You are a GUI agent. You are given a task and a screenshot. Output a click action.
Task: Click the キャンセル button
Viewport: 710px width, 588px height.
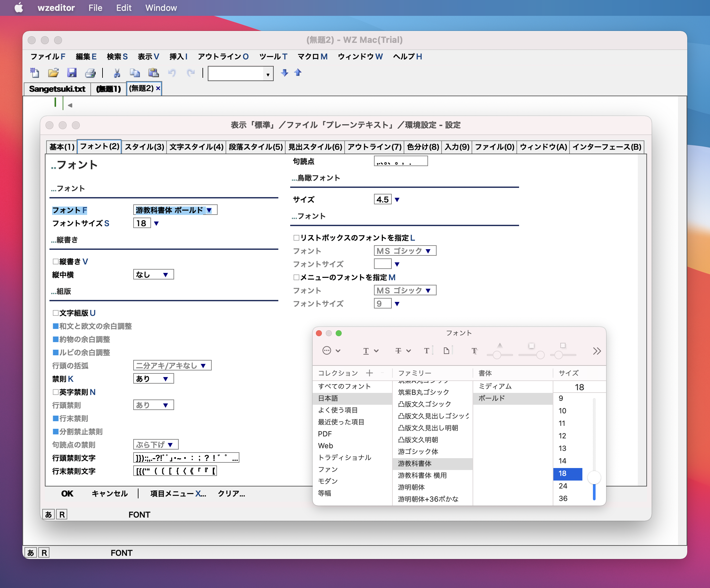point(109,493)
